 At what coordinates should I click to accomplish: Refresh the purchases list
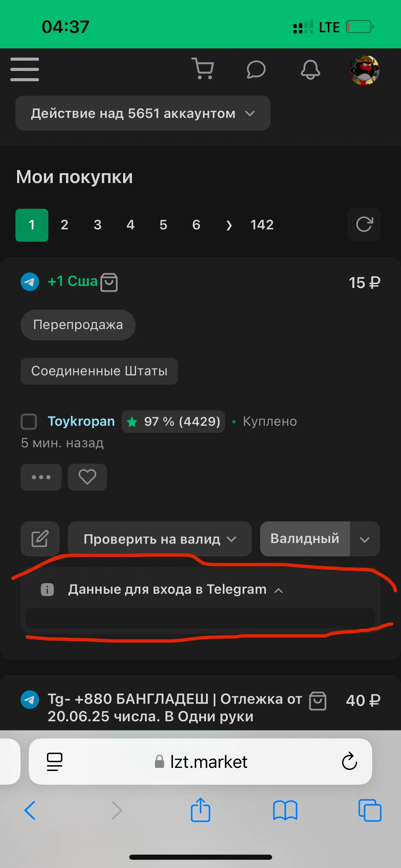tap(364, 225)
